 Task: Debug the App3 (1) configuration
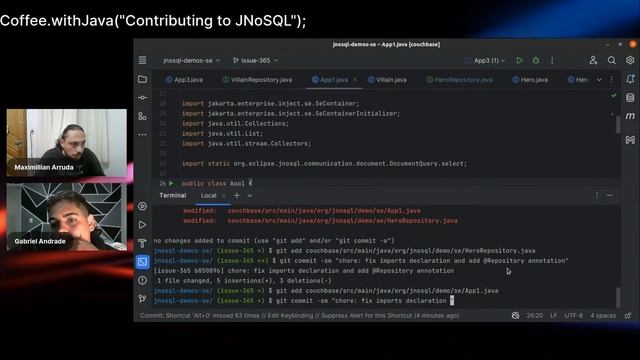(536, 60)
